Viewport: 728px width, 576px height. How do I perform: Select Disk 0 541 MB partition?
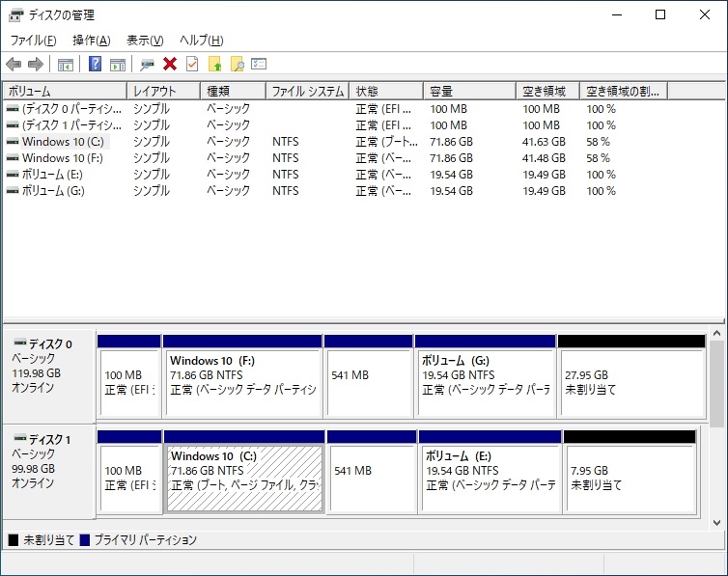[x=369, y=376]
